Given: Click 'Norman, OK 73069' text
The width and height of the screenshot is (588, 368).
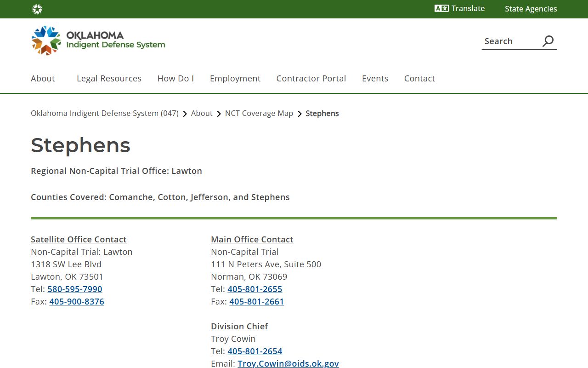Looking at the screenshot, I should 249,276.
